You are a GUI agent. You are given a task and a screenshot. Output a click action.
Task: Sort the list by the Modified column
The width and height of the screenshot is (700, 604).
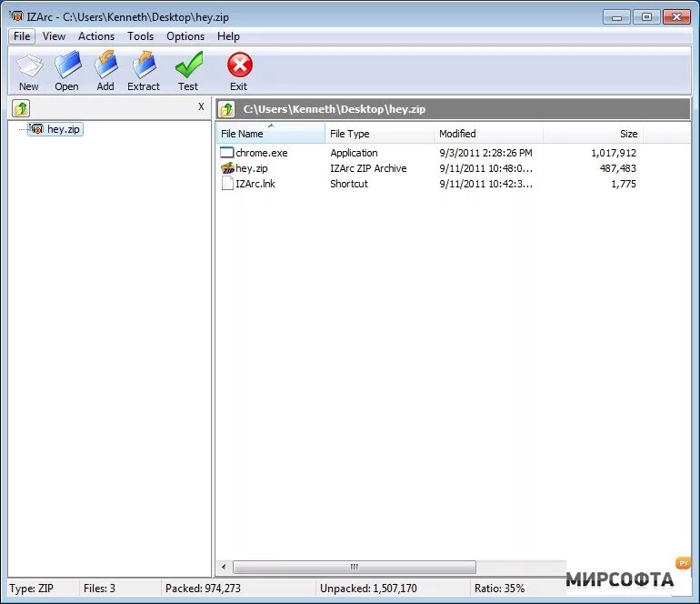pos(488,134)
